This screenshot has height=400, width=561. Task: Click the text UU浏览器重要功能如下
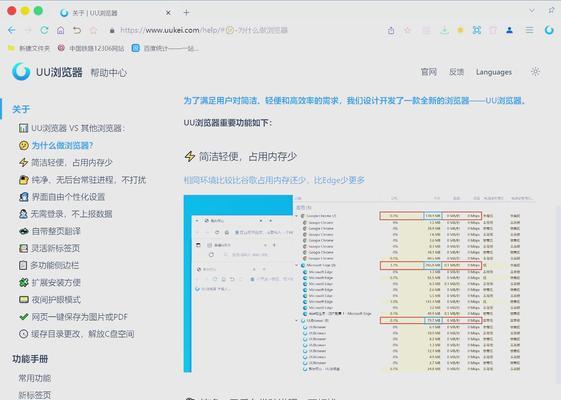click(x=228, y=123)
